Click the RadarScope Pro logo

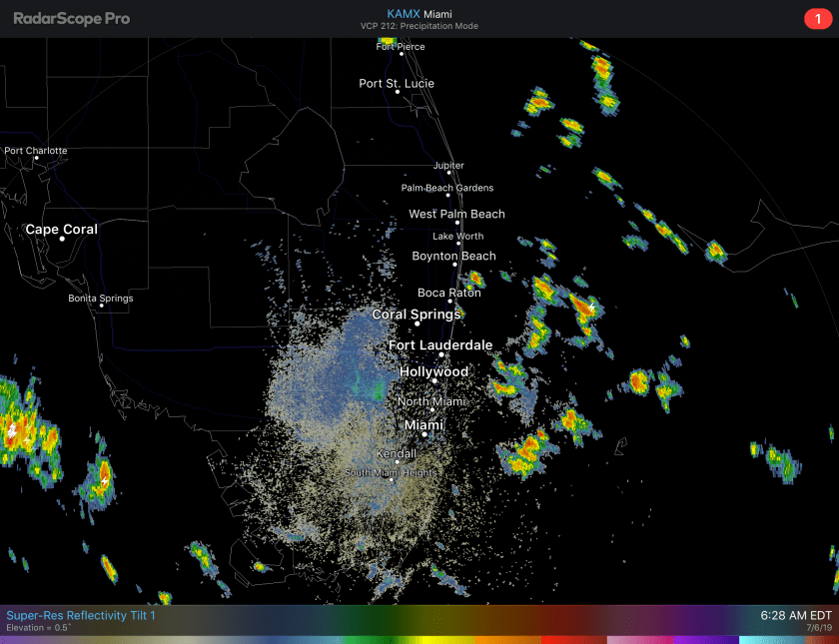(x=71, y=19)
